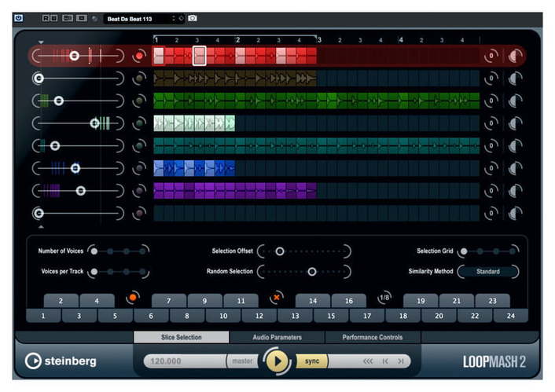
Task: Select scene pad 1
Action: (43, 316)
